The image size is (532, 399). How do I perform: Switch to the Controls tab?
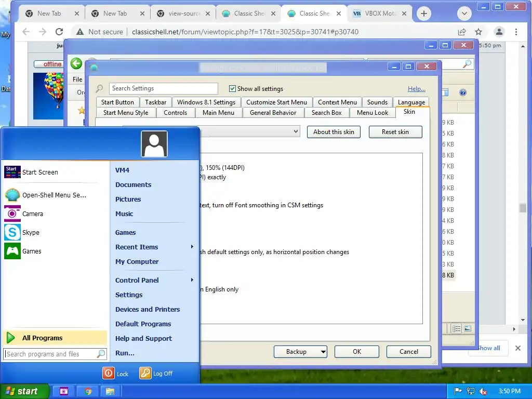click(176, 113)
